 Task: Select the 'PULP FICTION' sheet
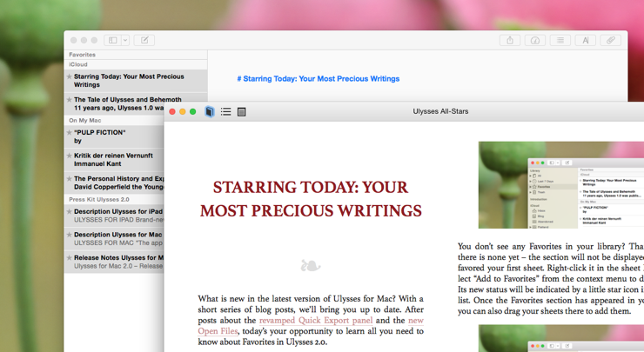point(114,136)
